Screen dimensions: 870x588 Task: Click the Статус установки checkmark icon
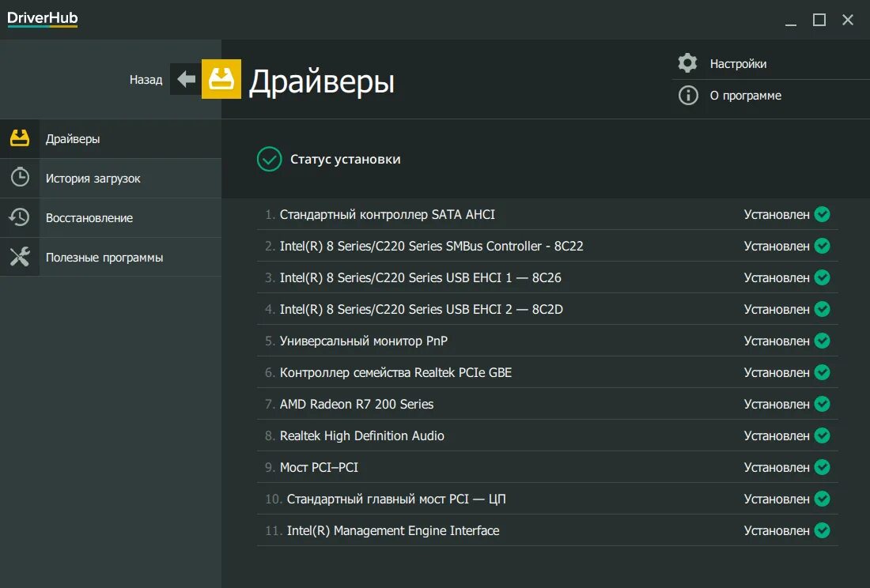coord(270,159)
